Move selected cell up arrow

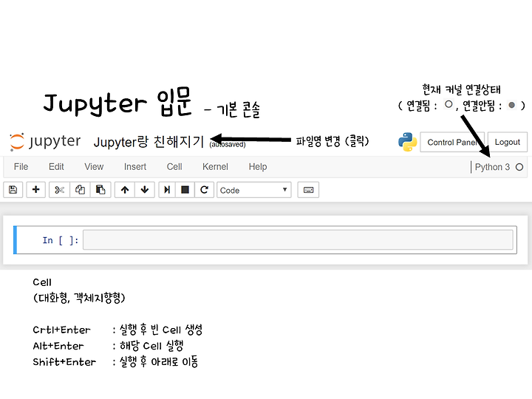pyautogui.click(x=125, y=190)
